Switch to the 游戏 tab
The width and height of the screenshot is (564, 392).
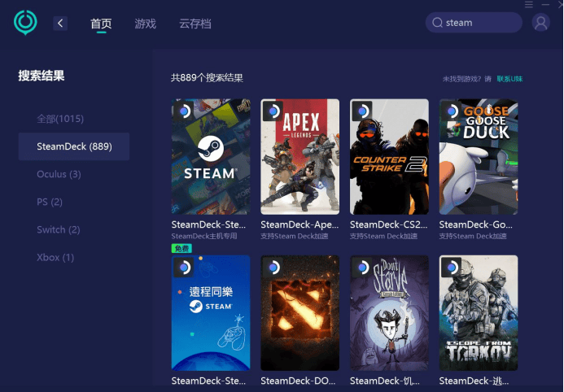pyautogui.click(x=145, y=24)
